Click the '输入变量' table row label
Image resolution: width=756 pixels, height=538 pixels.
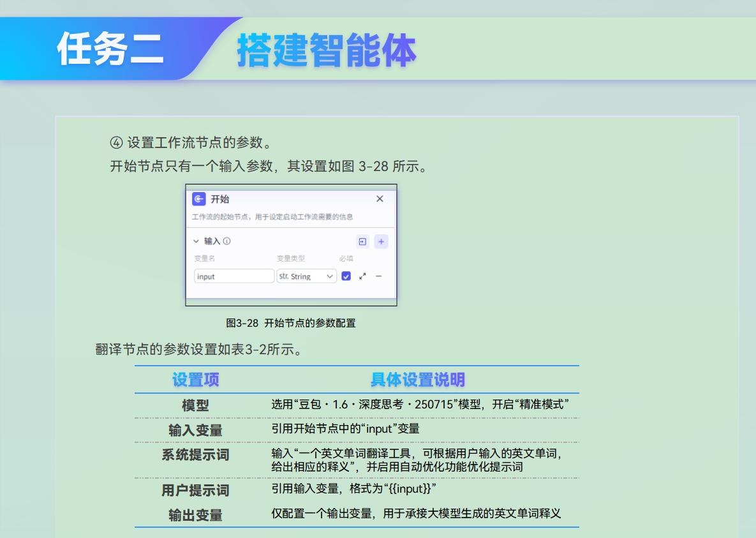point(195,430)
